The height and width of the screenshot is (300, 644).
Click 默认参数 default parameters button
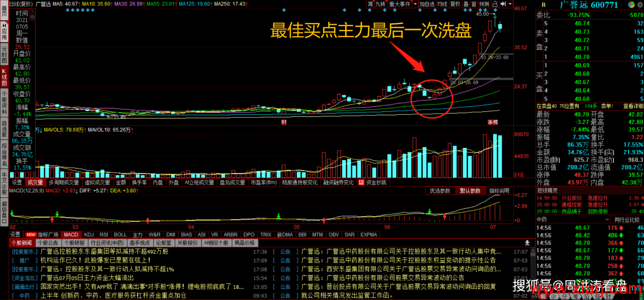tap(469, 191)
